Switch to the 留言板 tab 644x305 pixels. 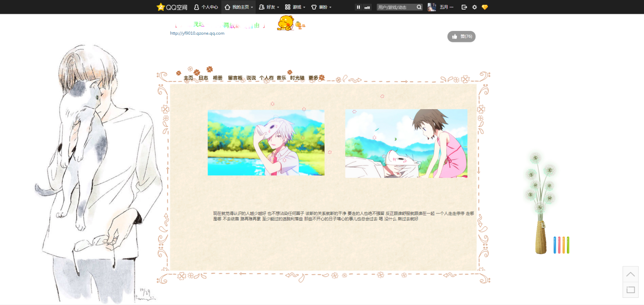(235, 78)
